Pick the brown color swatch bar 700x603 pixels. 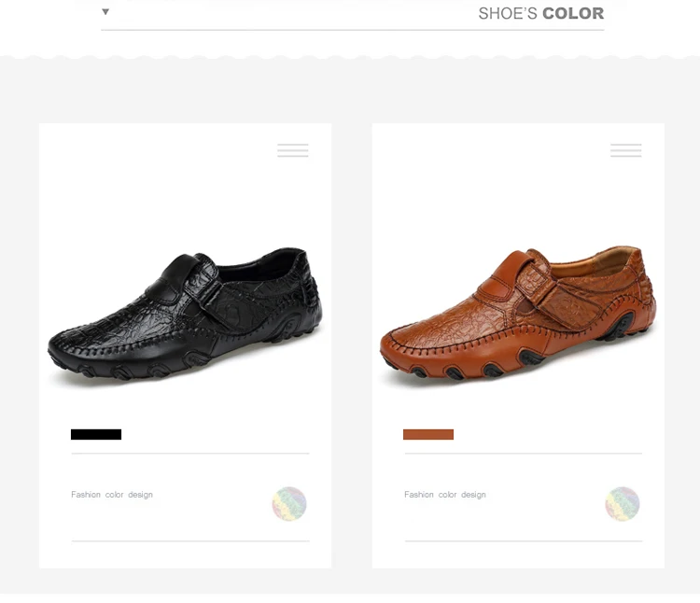click(428, 434)
